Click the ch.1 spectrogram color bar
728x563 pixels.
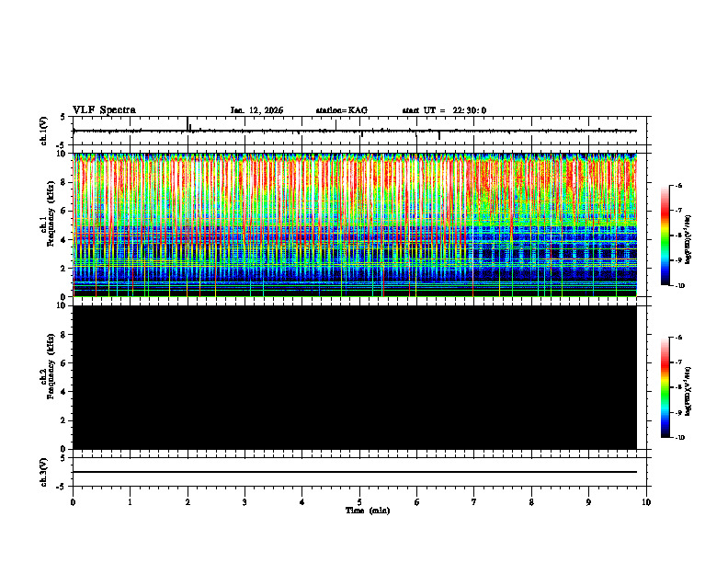click(665, 236)
